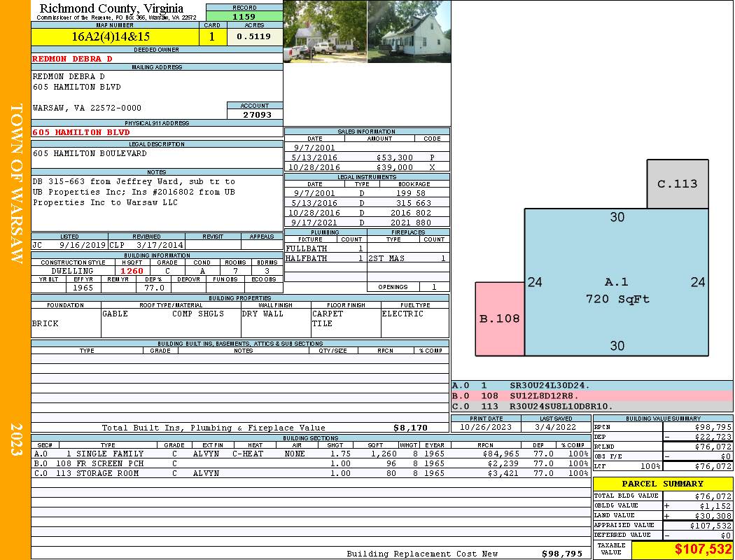Click the yellow PARCEL SUMMARY header
This screenshot has width=735, height=560.
(663, 484)
